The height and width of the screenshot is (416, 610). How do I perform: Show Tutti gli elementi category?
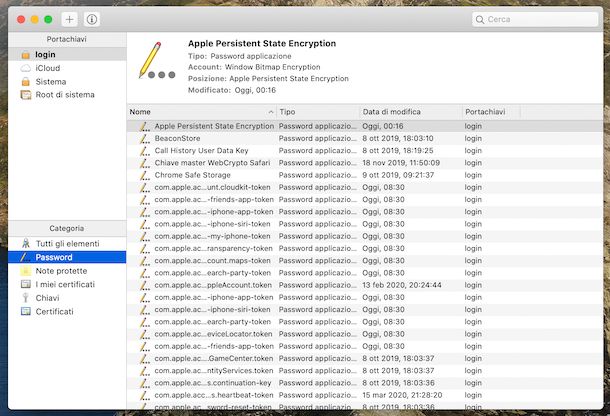(67, 244)
